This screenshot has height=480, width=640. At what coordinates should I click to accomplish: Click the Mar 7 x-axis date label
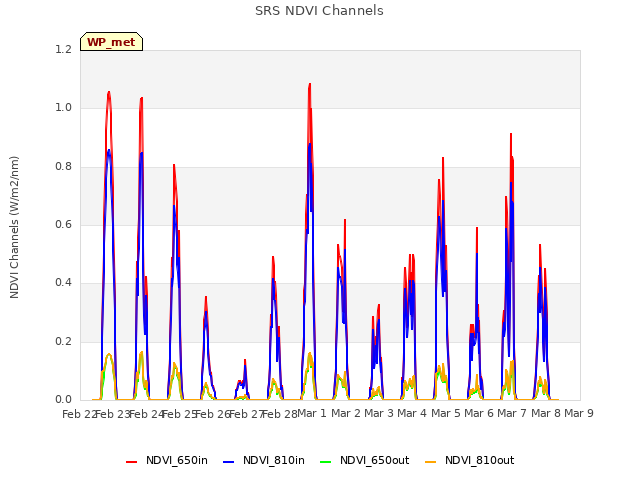point(512,413)
